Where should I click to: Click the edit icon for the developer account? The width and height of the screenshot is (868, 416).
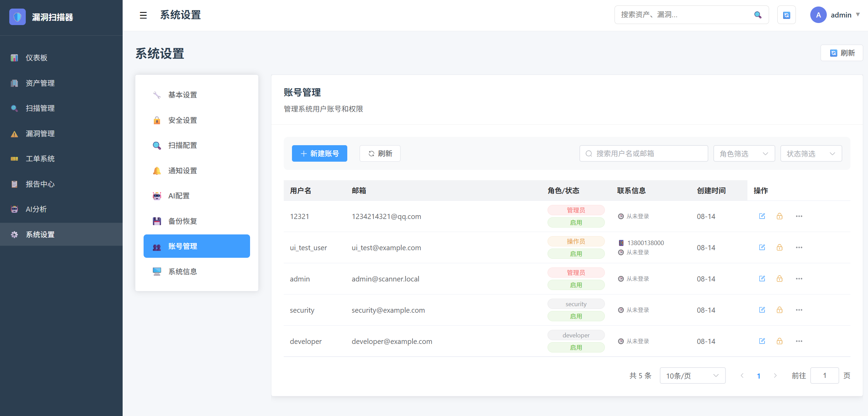coord(762,341)
